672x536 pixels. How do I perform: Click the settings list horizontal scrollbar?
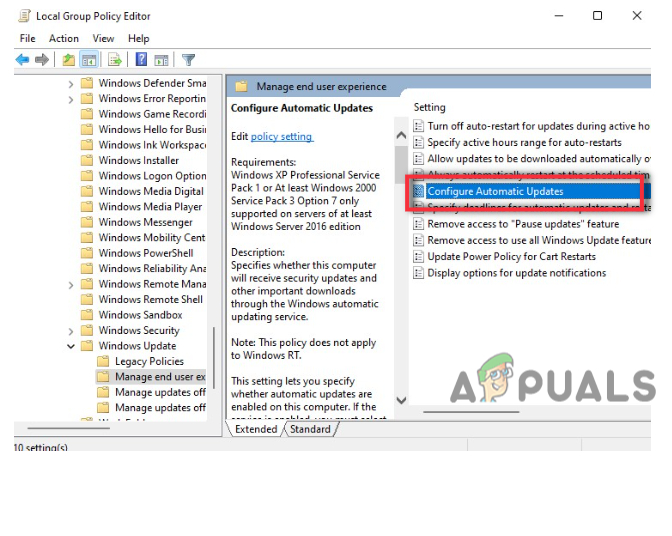471,412
